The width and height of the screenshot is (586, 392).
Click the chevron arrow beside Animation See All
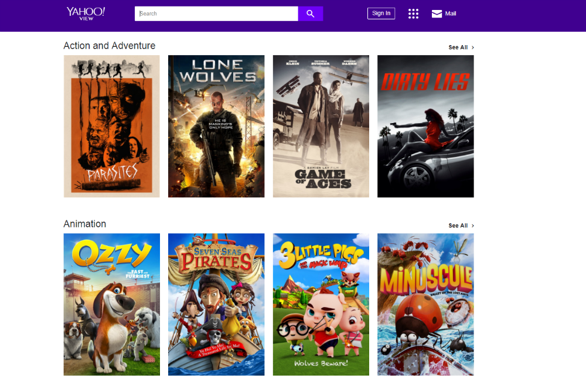pos(473,226)
